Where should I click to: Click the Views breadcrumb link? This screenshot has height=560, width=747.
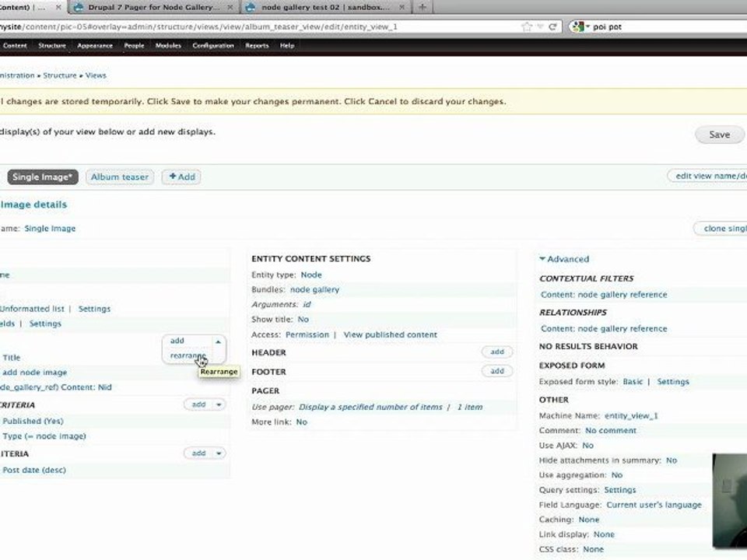click(x=96, y=75)
